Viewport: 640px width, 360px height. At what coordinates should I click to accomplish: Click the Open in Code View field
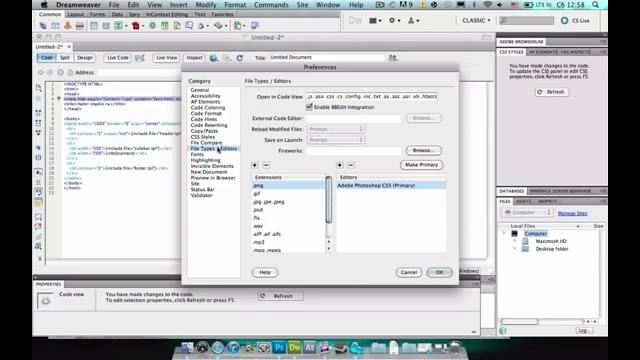372,97
